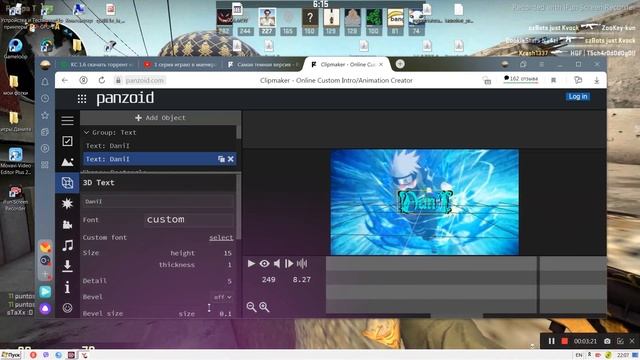Toggle the audio waveform display
The height and width of the screenshot is (360, 640).
pyautogui.click(x=302, y=264)
